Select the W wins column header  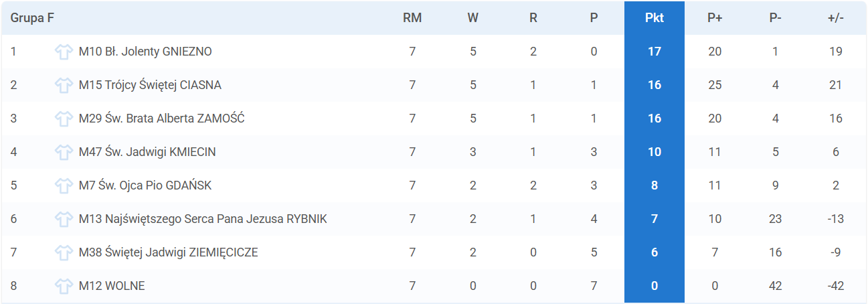tap(473, 18)
